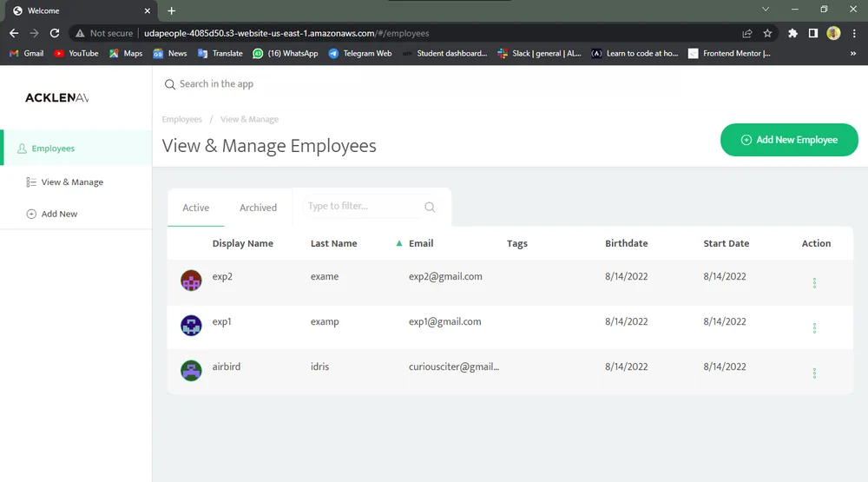Switch to the Active tab

click(196, 208)
